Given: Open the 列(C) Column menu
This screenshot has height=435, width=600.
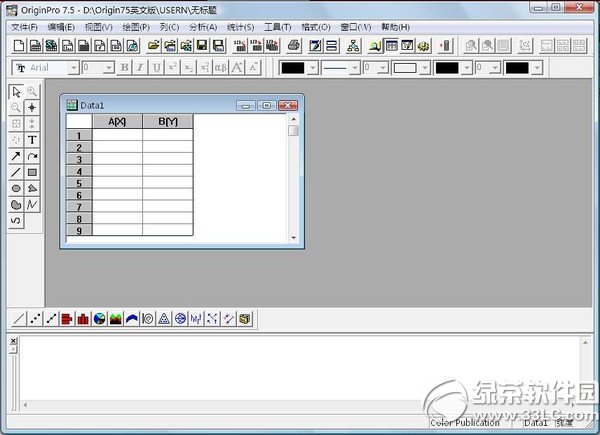Looking at the screenshot, I should point(170,27).
